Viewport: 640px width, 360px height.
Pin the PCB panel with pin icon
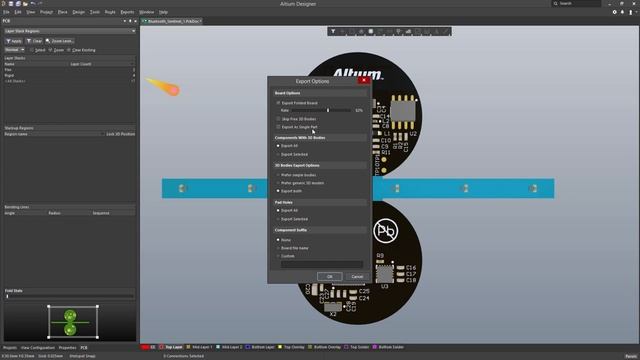[130, 21]
